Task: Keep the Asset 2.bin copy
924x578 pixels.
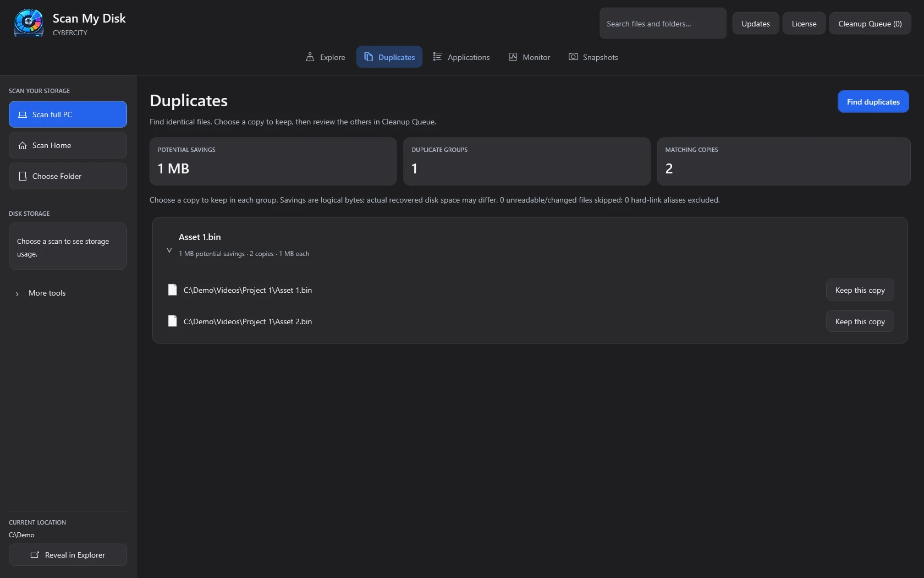Action: coord(860,321)
